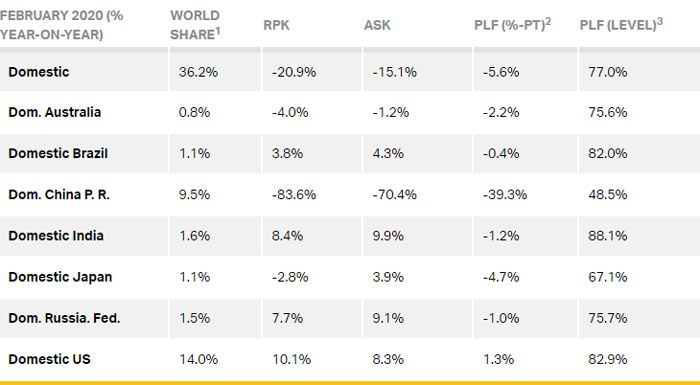The height and width of the screenshot is (385, 700).
Task: Click the RPK column header
Action: coord(276,25)
